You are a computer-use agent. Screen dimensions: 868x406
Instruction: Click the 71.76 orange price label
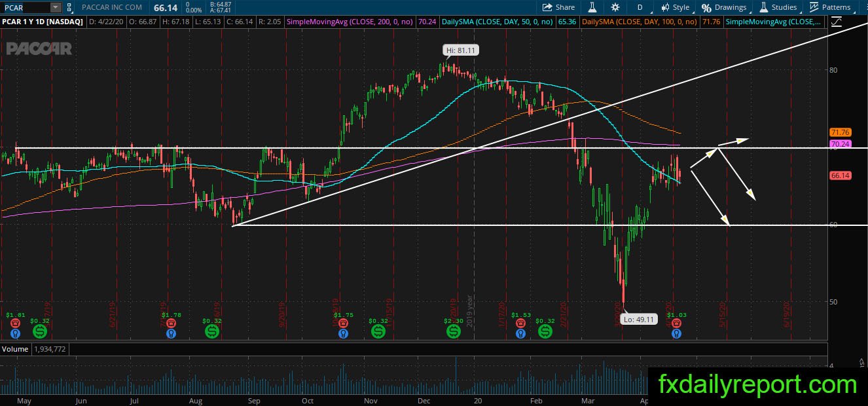840,132
